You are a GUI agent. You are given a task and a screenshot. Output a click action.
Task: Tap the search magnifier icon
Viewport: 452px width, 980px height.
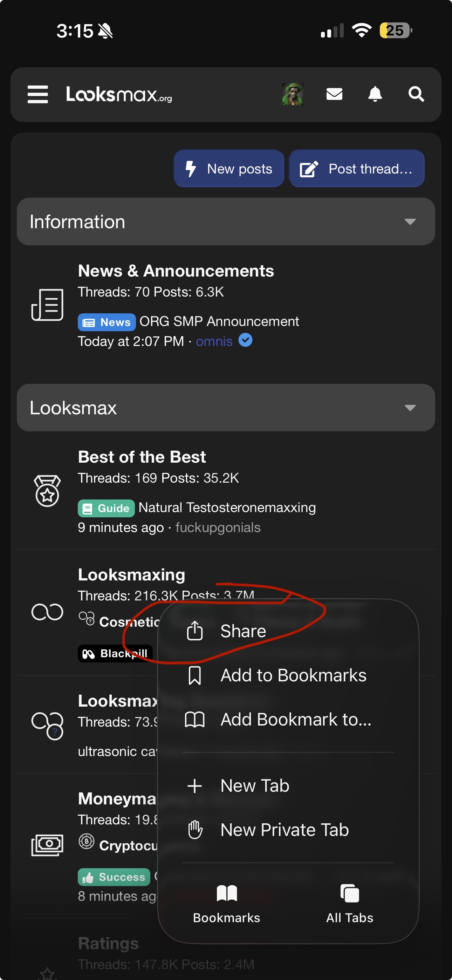[x=416, y=94]
